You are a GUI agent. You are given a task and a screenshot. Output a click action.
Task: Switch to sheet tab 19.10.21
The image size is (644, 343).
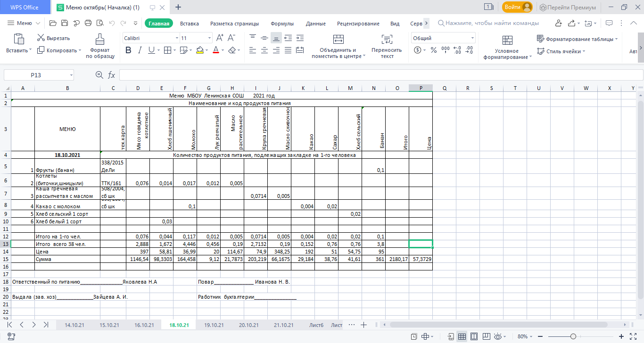pos(214,325)
